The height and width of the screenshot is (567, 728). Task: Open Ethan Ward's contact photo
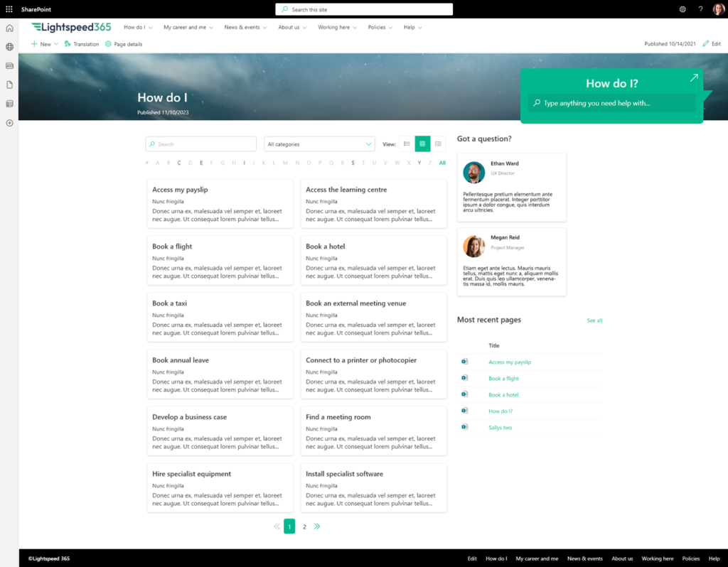click(474, 173)
